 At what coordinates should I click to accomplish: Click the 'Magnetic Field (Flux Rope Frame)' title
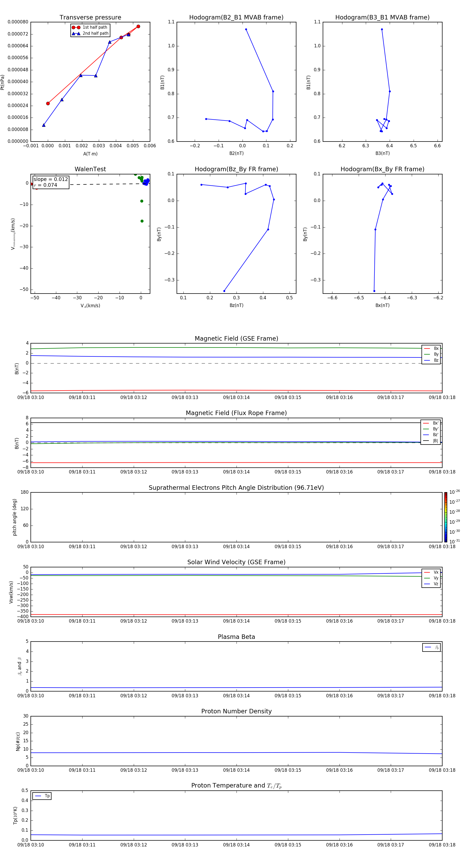[236, 413]
